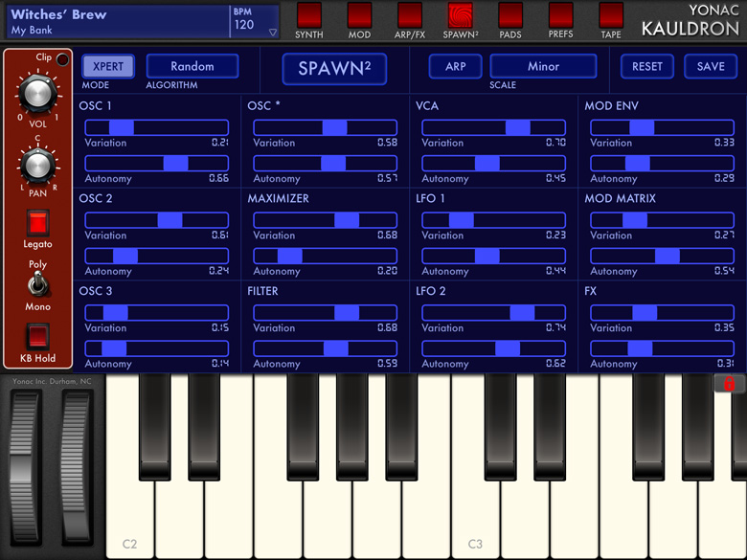Click the right modulation wheel
The image size is (747, 560).
pos(76,467)
